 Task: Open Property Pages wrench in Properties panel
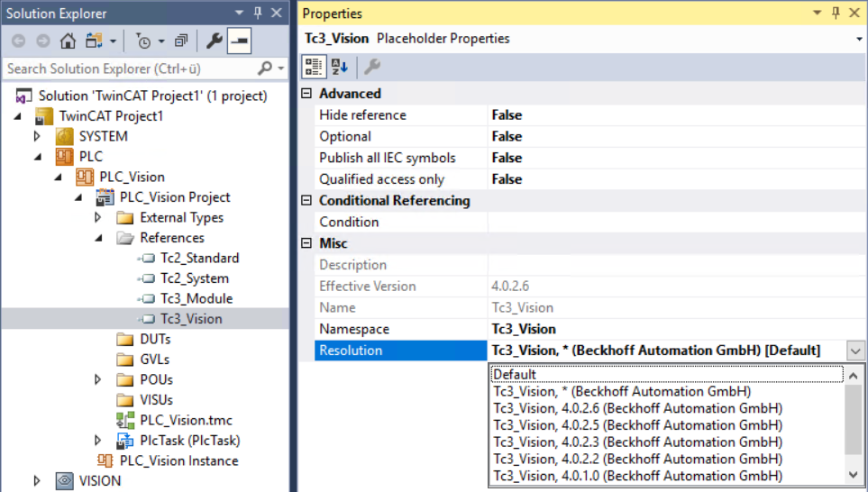(371, 67)
